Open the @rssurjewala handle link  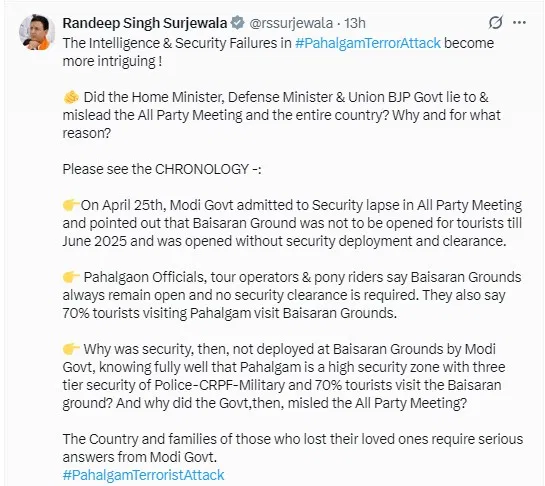[x=291, y=23]
